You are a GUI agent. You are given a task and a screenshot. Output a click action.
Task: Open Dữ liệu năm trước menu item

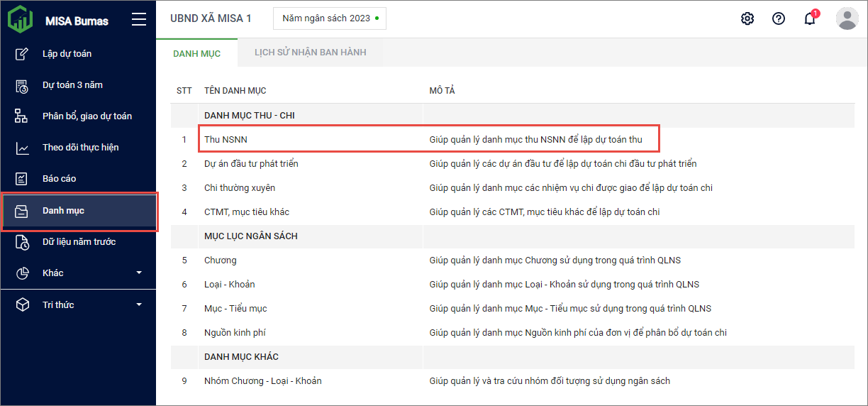[79, 242]
